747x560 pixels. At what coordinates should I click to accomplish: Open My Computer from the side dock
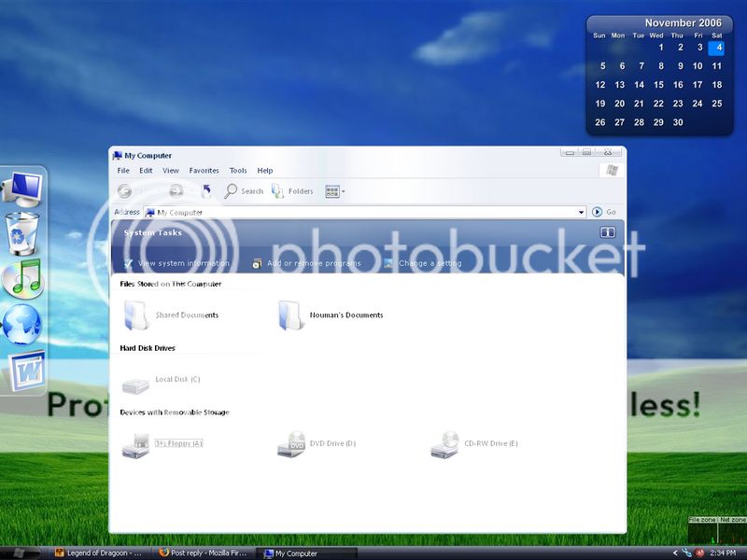pyautogui.click(x=22, y=190)
